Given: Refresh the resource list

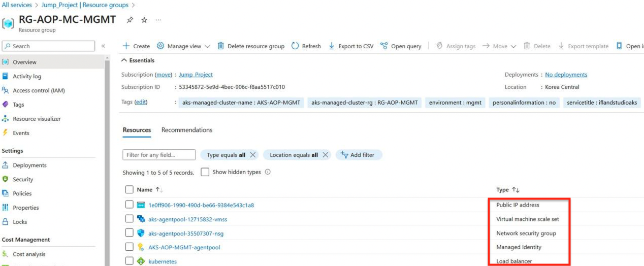Looking at the screenshot, I should coord(306,46).
